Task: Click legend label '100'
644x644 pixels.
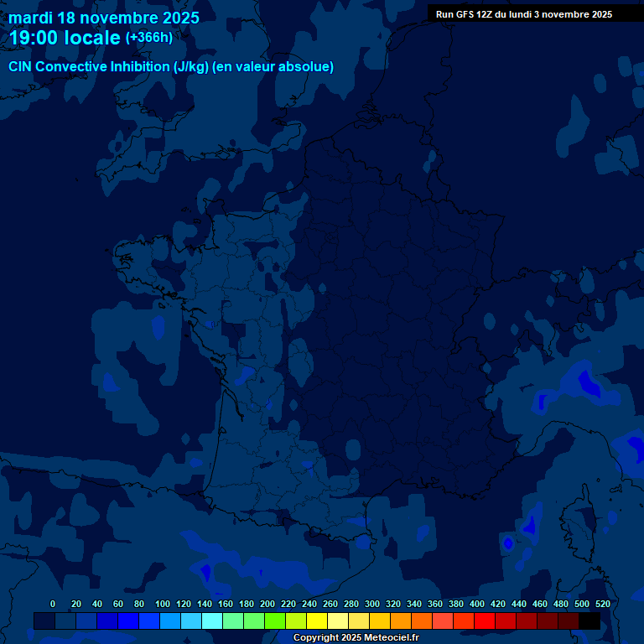Action: tap(162, 604)
